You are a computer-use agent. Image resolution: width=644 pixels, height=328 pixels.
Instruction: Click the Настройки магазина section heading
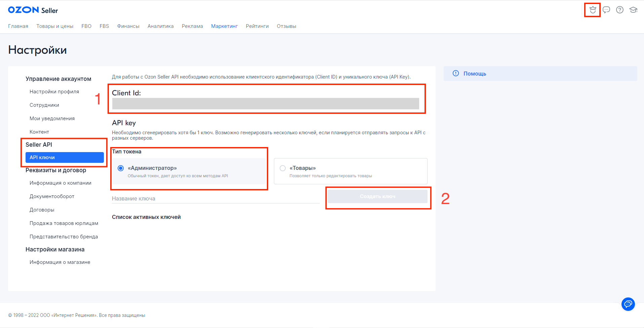(x=55, y=249)
